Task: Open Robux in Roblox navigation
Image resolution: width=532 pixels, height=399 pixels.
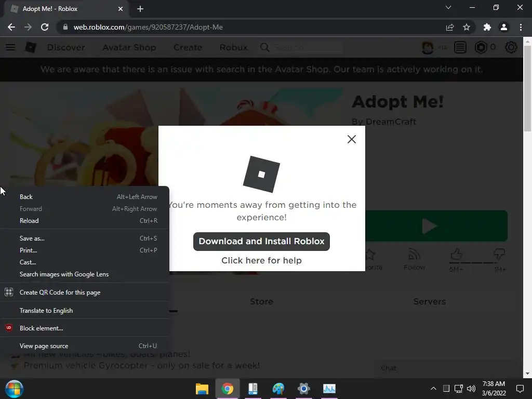Action: pyautogui.click(x=233, y=47)
